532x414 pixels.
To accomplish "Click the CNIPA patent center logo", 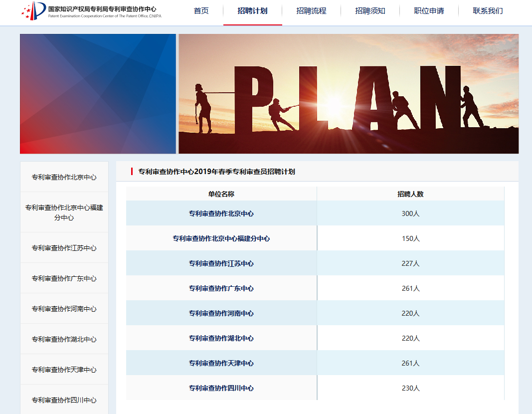I will pyautogui.click(x=91, y=11).
